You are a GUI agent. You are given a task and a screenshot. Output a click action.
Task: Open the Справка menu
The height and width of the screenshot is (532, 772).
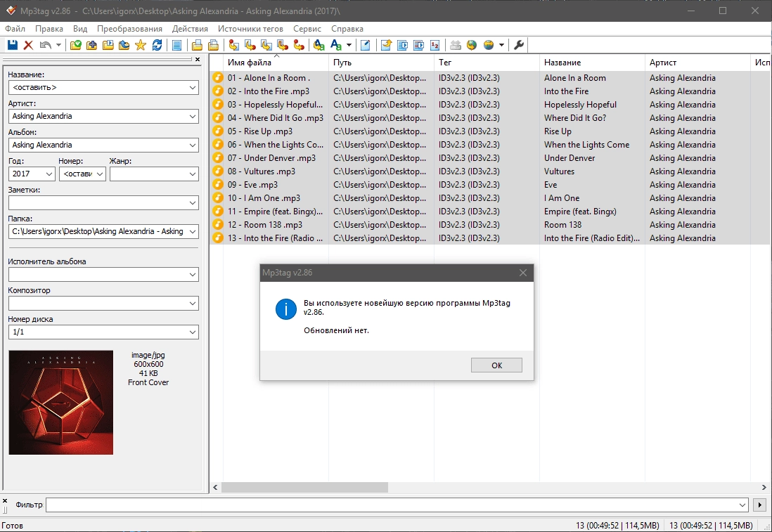point(347,29)
